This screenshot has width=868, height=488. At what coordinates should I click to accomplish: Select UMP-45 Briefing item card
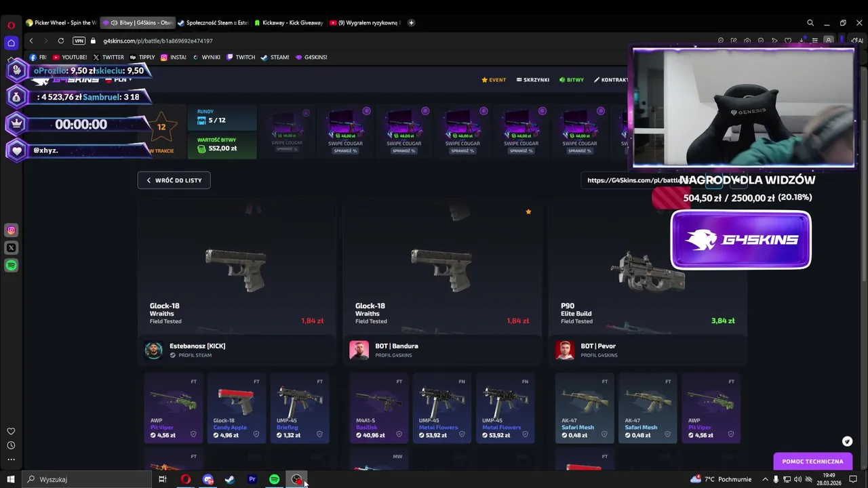tap(300, 408)
